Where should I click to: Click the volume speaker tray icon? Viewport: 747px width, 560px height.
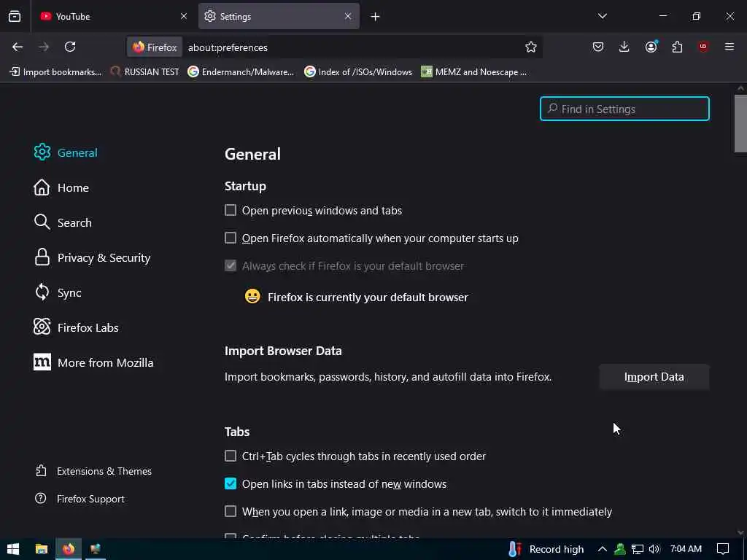pos(654,549)
